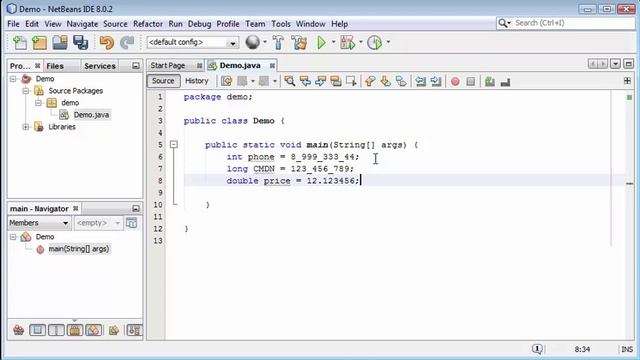Click Shift Line Right icon
Image resolution: width=640 pixels, height=360 pixels.
(436, 81)
